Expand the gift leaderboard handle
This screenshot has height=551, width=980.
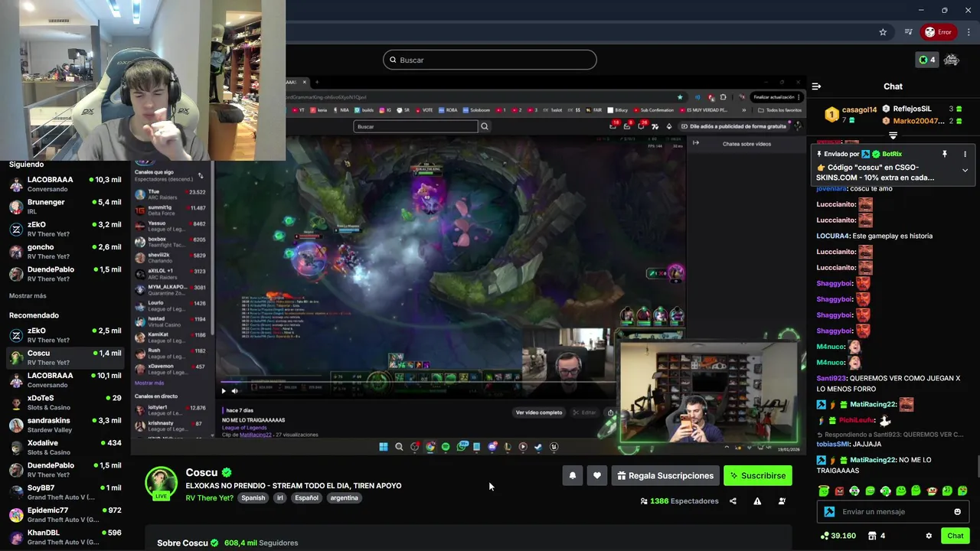893,135
